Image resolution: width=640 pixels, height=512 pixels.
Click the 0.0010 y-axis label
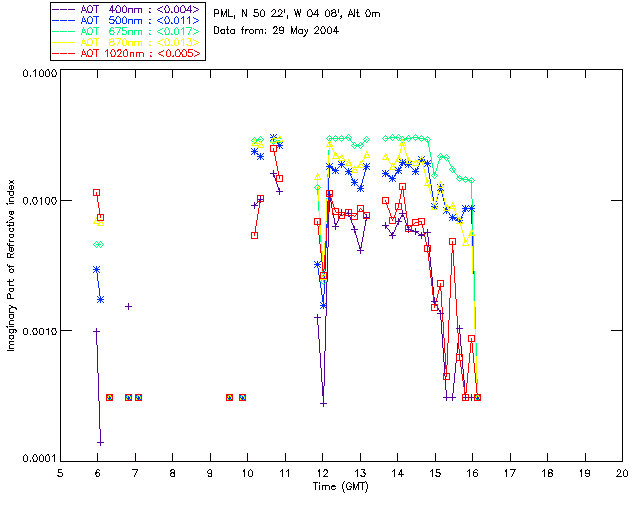(39, 331)
